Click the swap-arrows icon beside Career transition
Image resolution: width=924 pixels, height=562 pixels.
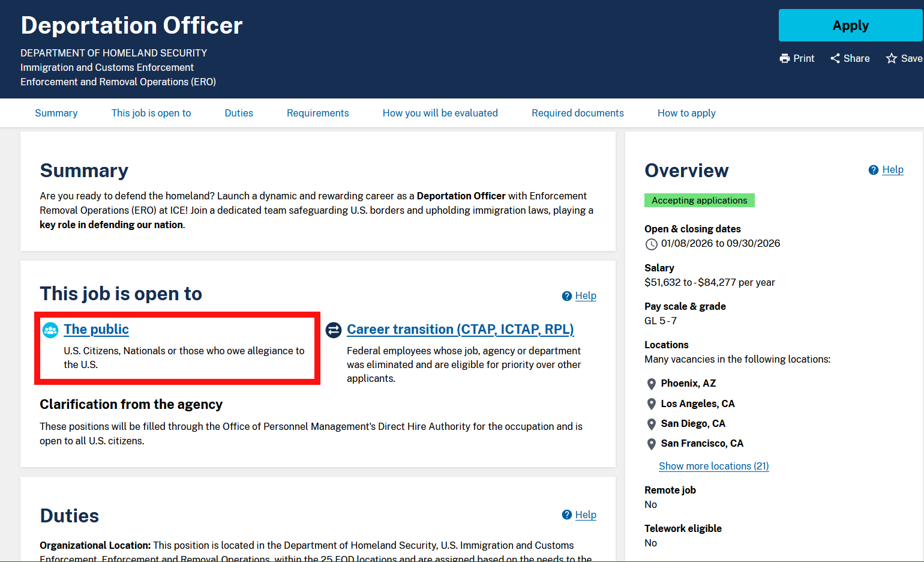[x=334, y=330]
